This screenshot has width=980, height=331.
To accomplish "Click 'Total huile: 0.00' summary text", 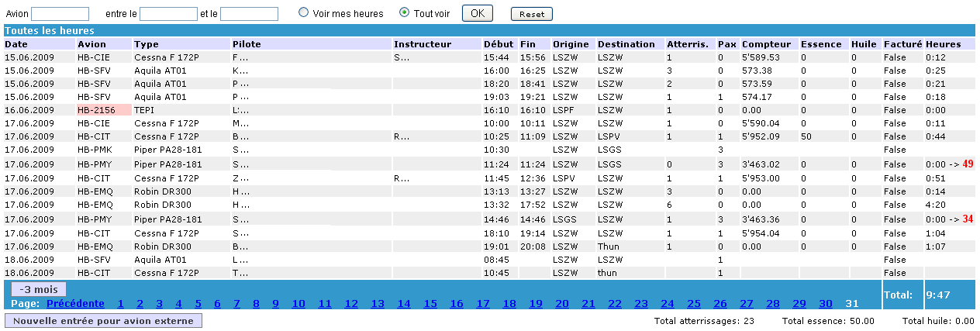I will click(x=938, y=321).
